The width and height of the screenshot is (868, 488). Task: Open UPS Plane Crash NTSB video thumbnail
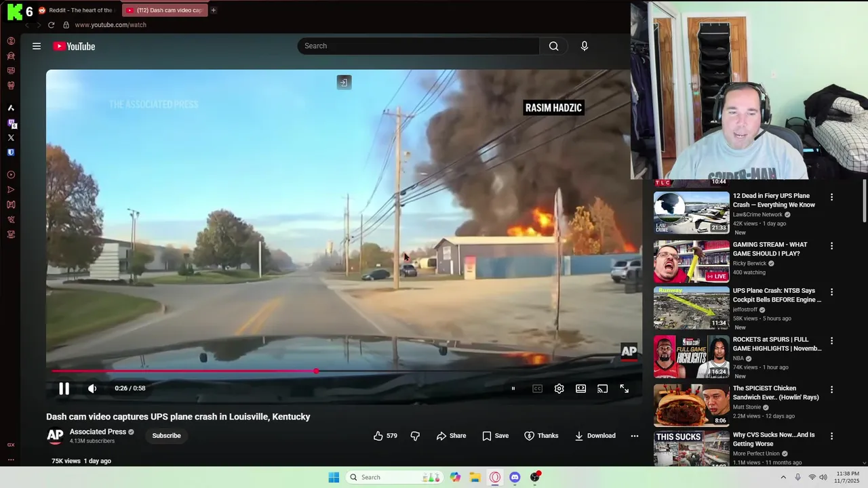pos(692,308)
